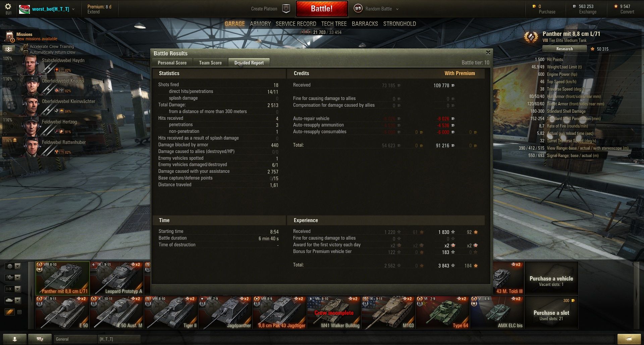This screenshot has height=345, width=644.
Task: Switch to the Team Score tab
Action: click(x=210, y=63)
